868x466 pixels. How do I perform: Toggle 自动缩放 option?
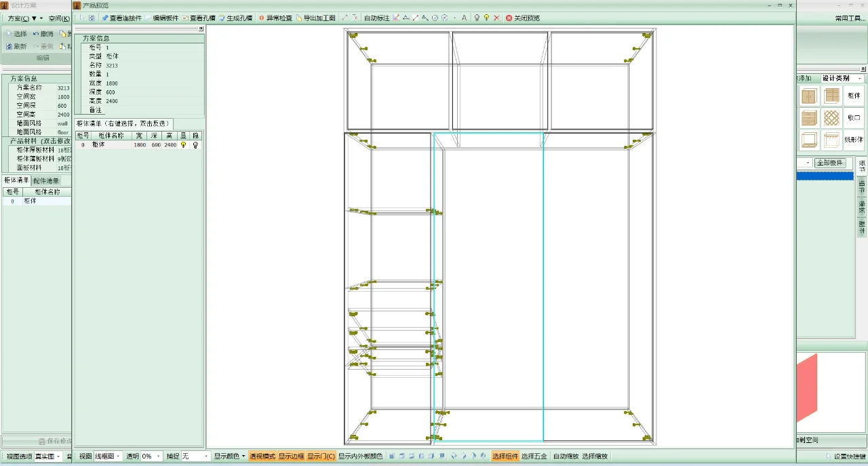(566, 457)
